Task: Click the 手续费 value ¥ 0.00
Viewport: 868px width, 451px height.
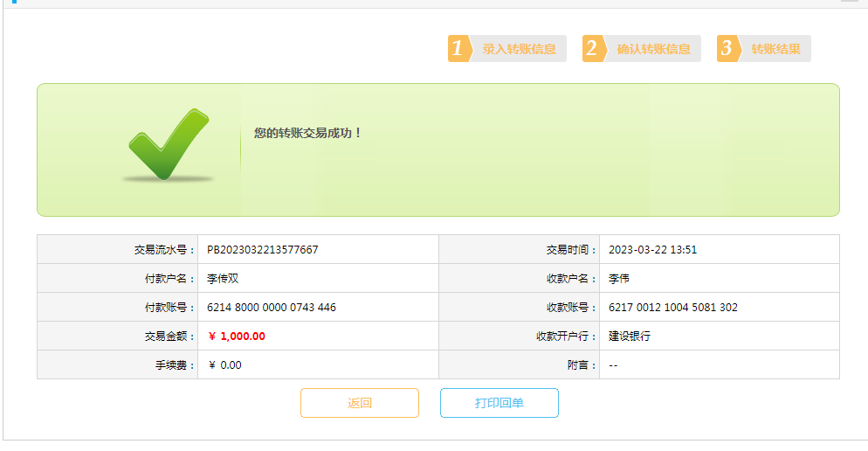Action: (x=224, y=365)
